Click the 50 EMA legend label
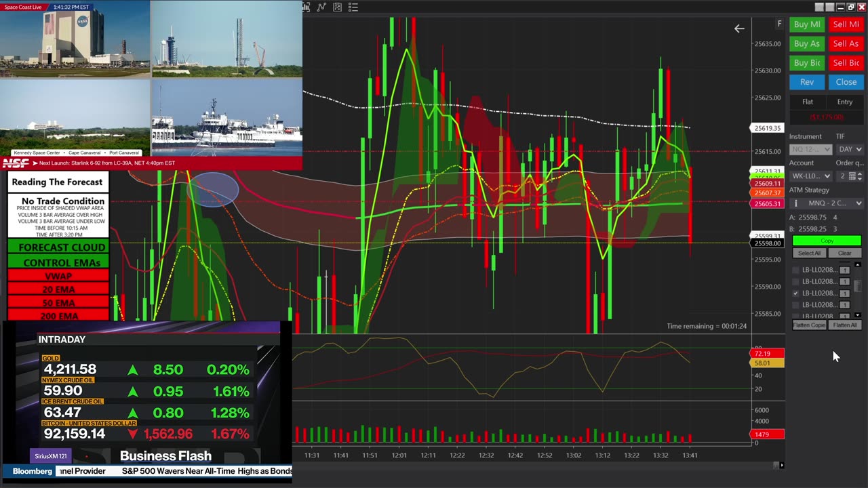The width and height of the screenshot is (868, 488). coord(58,303)
